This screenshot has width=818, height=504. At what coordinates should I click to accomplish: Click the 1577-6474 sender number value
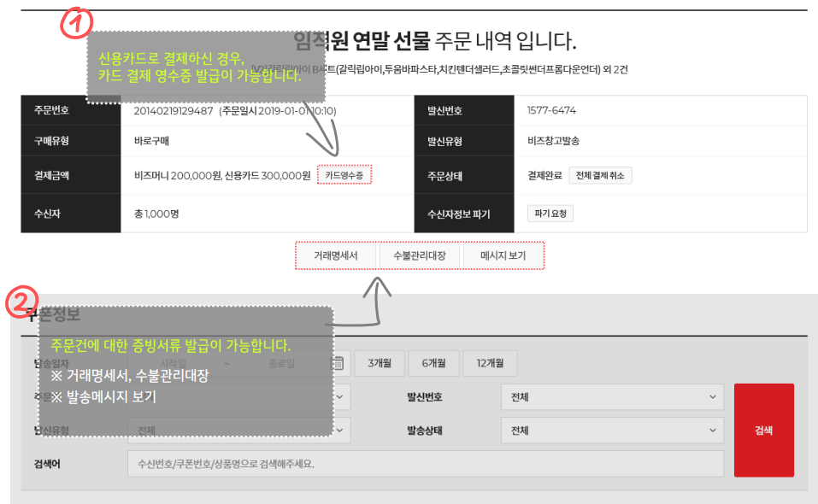click(551, 110)
